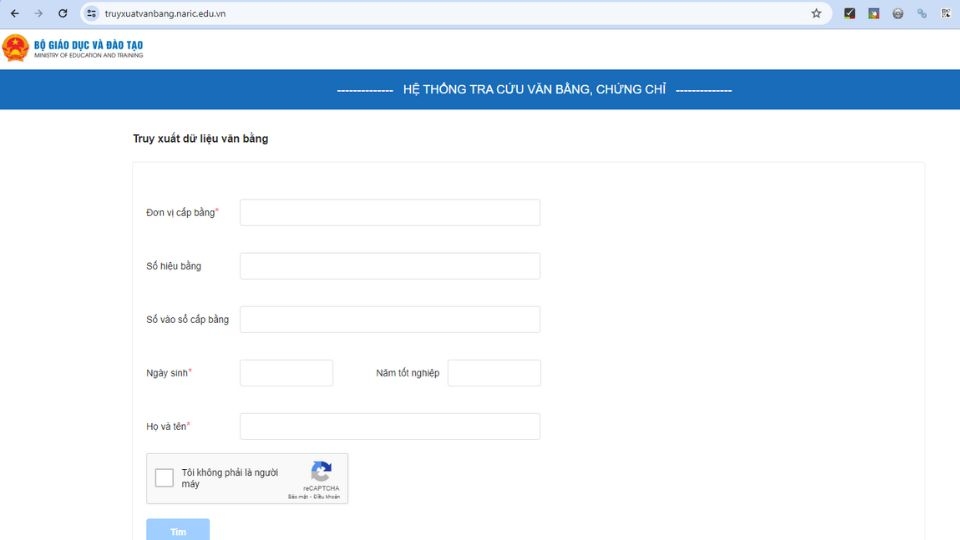960x540 pixels.
Task: Open reCAPTCHA Bảo mật privacy link
Action: click(x=298, y=497)
